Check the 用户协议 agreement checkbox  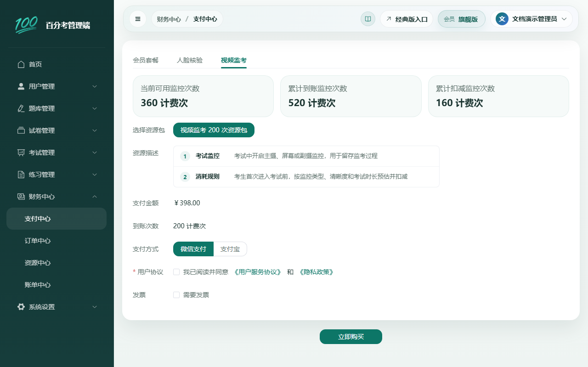tap(176, 272)
